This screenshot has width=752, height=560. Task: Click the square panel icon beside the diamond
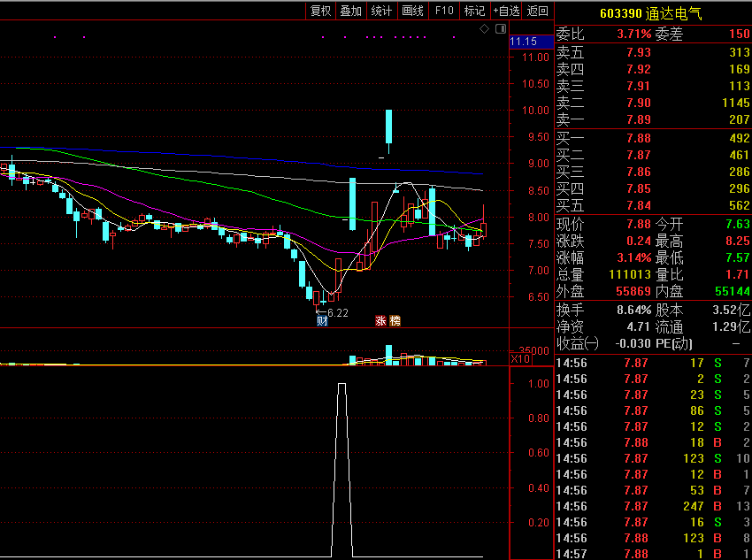pos(501,29)
